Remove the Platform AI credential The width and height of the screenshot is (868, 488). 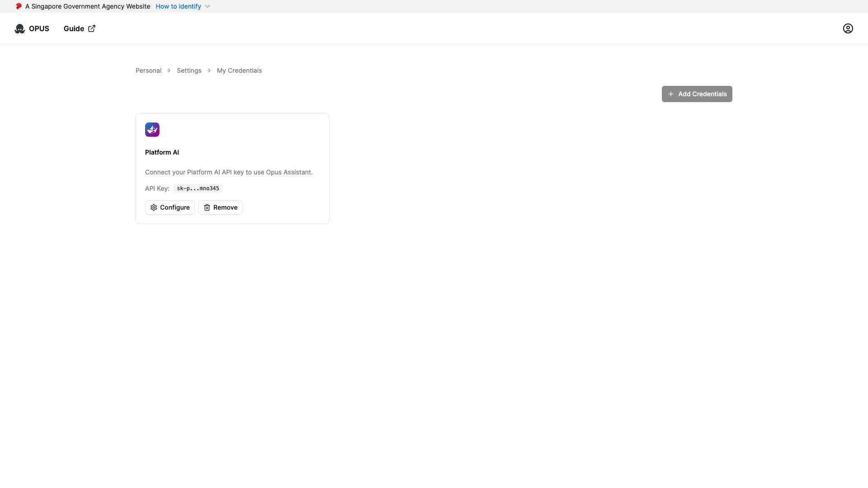(221, 207)
